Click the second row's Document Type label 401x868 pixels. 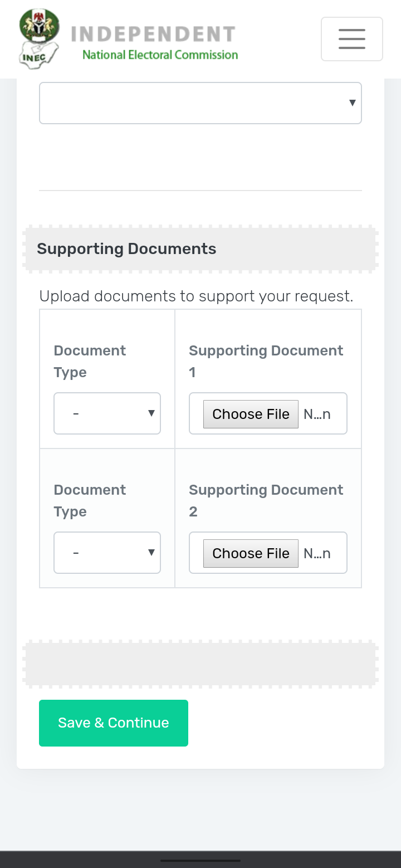pos(90,500)
